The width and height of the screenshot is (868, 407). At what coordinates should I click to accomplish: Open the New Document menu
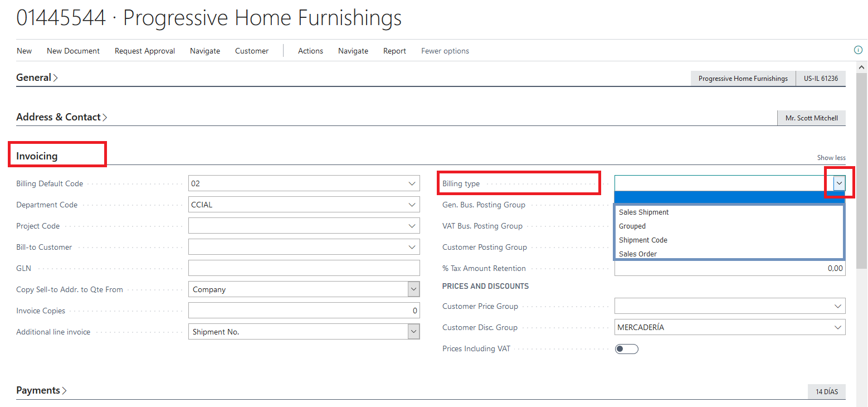73,51
